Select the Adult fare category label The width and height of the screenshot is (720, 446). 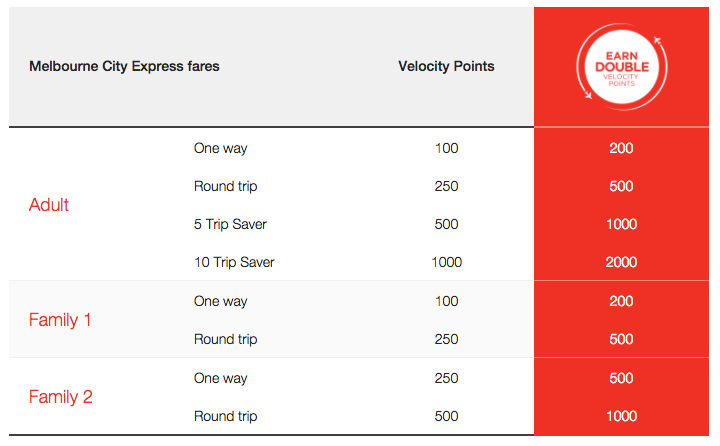[49, 205]
